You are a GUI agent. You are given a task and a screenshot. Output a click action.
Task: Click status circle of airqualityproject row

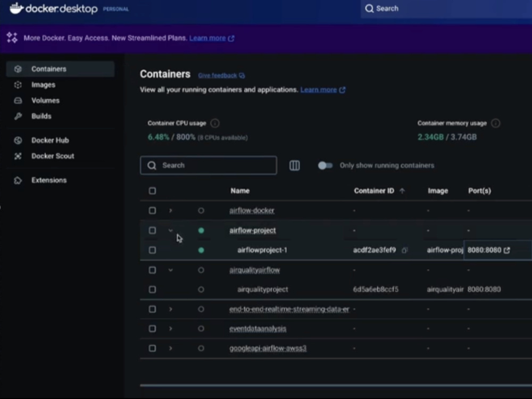[201, 290]
